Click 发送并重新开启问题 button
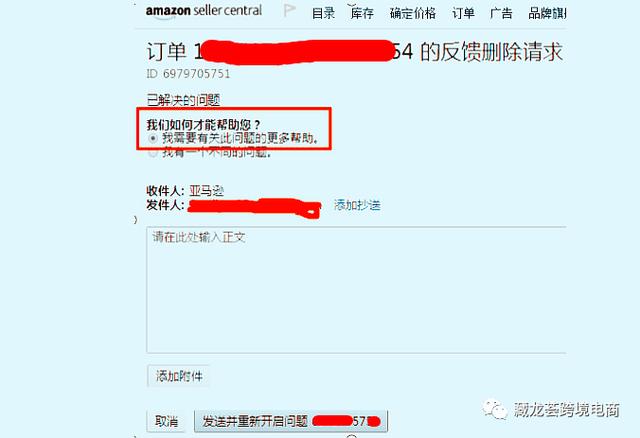The image size is (640, 438). (291, 421)
